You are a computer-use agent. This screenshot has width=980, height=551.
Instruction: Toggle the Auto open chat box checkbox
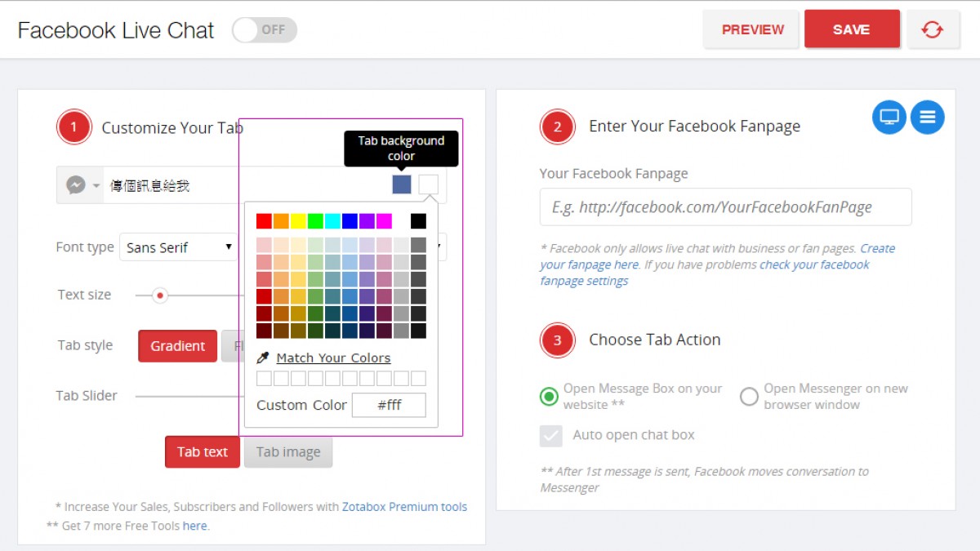click(x=551, y=436)
